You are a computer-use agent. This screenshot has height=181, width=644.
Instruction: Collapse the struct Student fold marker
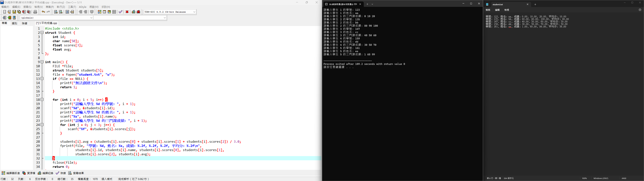(42, 33)
